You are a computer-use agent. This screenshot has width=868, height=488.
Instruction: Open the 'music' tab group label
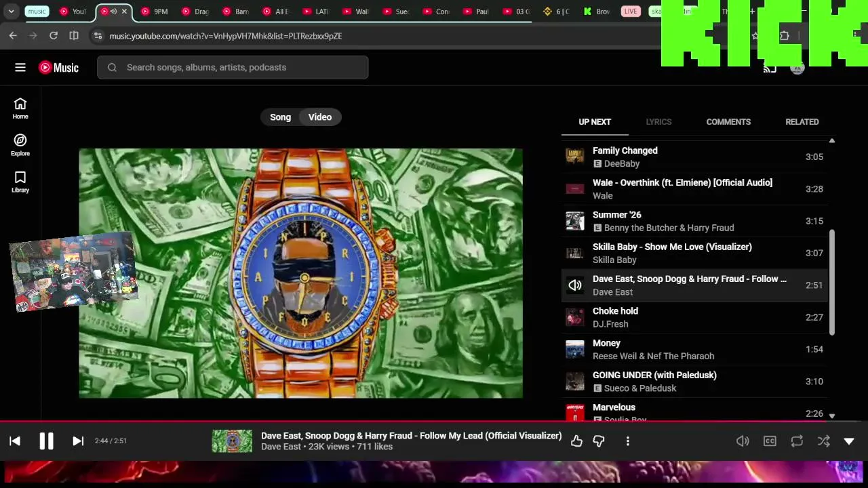(37, 12)
